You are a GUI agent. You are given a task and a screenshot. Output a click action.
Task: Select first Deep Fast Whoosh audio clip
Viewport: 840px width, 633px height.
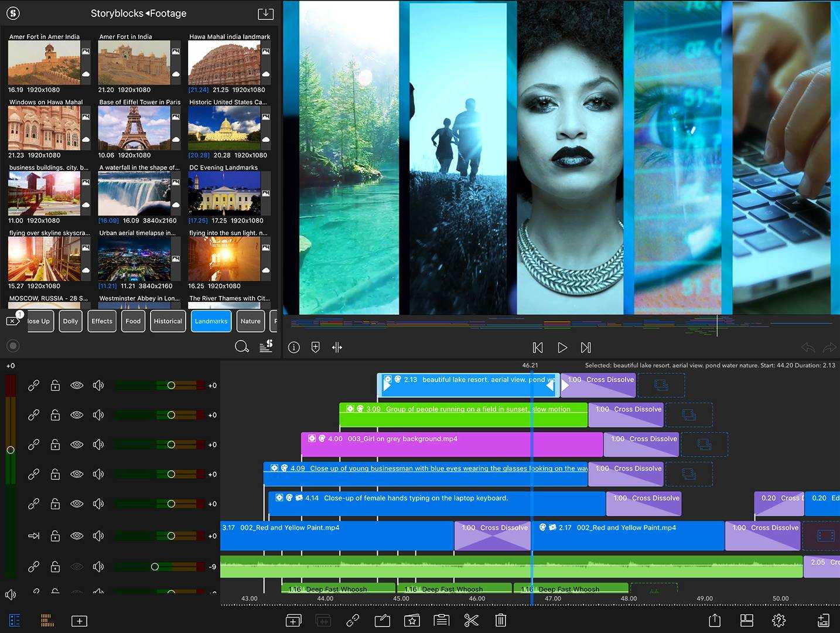click(338, 588)
